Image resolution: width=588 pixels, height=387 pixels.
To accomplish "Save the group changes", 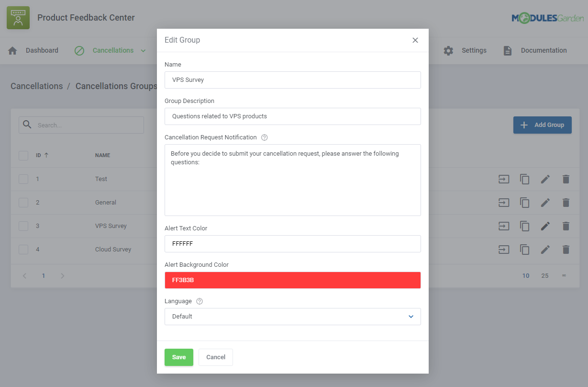I will click(178, 357).
